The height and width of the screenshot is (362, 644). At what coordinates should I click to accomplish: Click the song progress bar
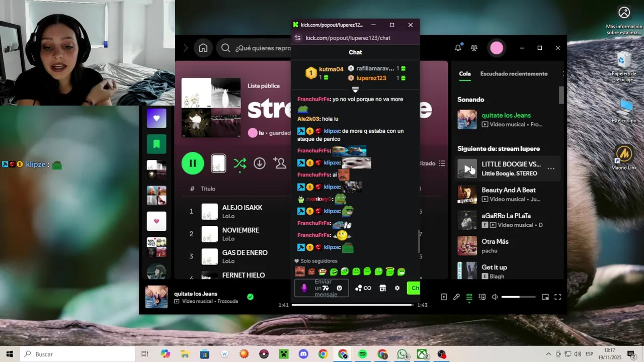pos(352,305)
